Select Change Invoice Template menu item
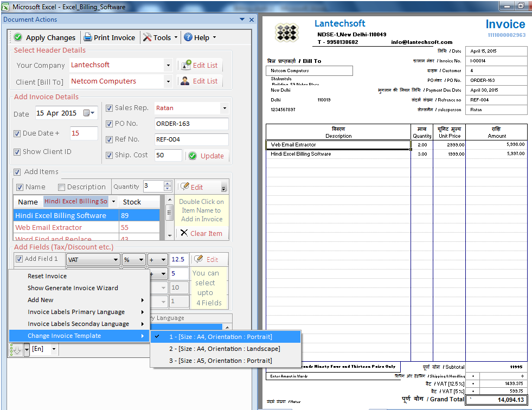This screenshot has height=410, width=532. 79,336
